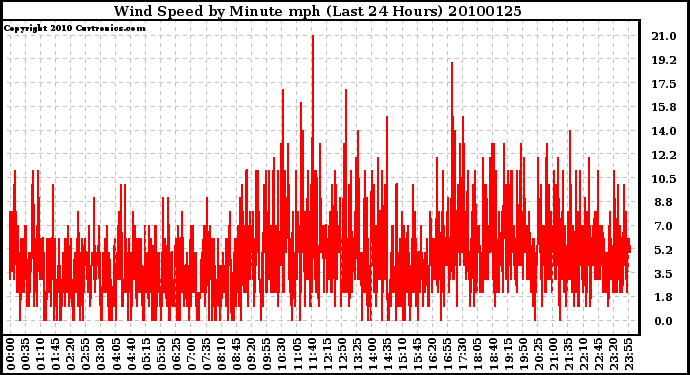Click the 21:35 time label
This screenshot has width=690, height=375.
coord(568,354)
